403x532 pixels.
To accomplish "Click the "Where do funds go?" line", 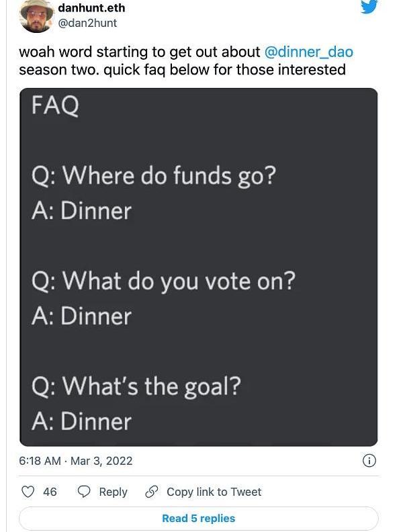I will coord(154,177).
